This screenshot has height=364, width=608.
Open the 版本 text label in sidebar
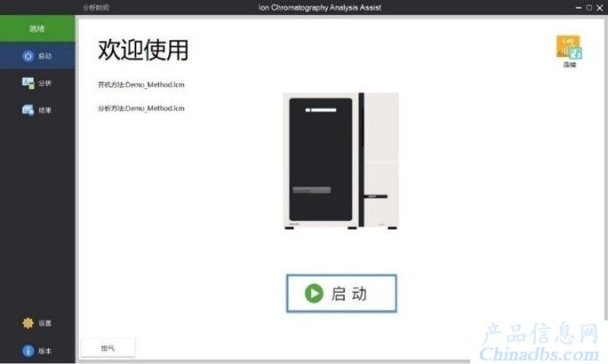(x=45, y=351)
